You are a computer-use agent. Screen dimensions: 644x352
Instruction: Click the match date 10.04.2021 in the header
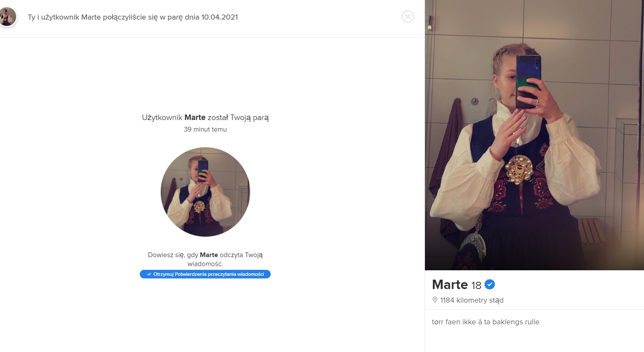click(219, 17)
